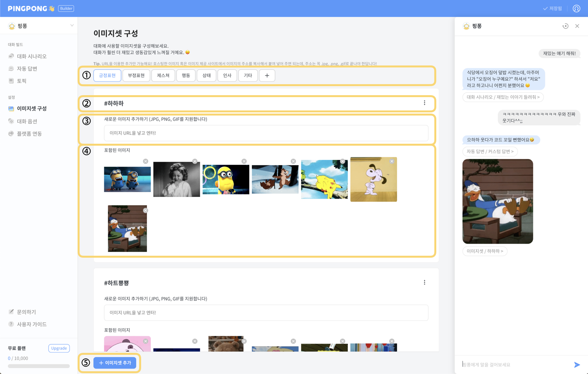
Task: Click the image URL field under #하하하
Action: [266, 133]
